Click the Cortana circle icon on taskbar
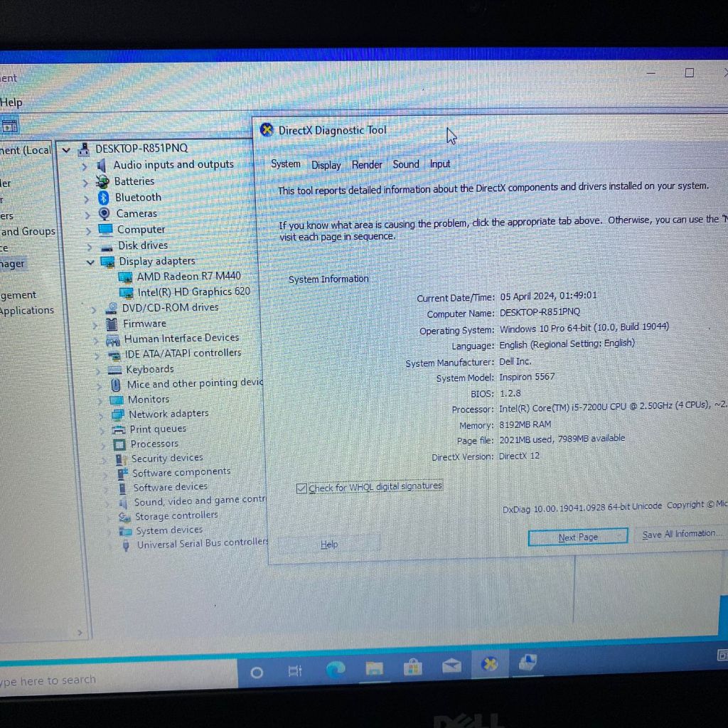This screenshot has height=728, width=728. click(256, 673)
